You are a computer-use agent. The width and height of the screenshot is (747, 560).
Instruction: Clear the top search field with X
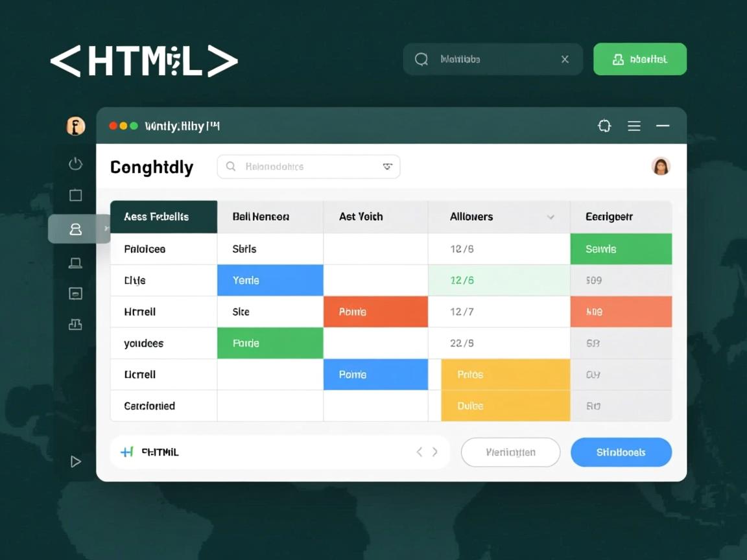pos(565,60)
